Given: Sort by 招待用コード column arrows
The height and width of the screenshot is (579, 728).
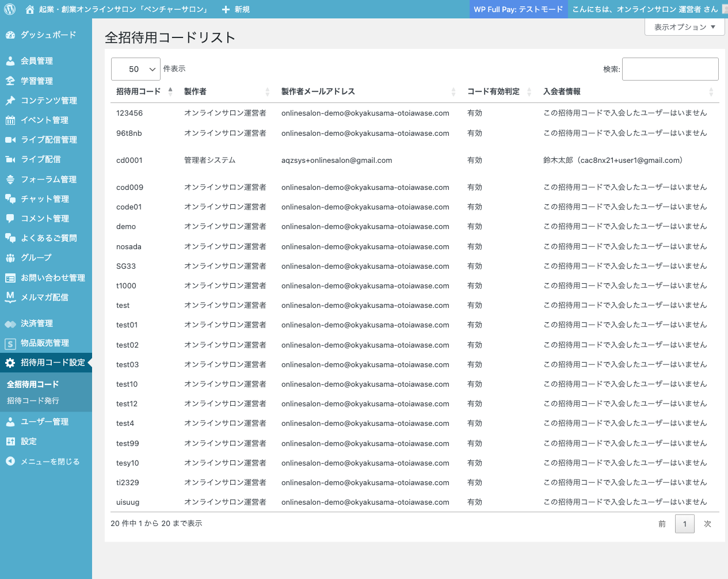Looking at the screenshot, I should tap(170, 92).
